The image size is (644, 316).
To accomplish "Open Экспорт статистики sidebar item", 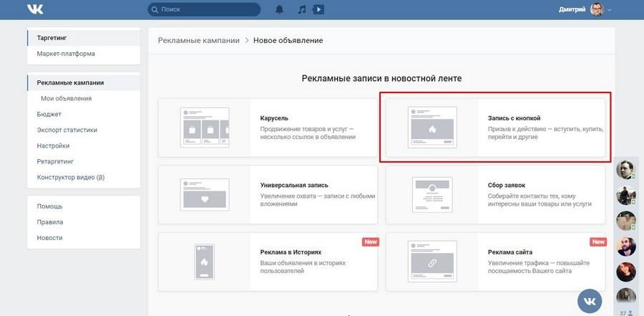I will tap(84, 130).
